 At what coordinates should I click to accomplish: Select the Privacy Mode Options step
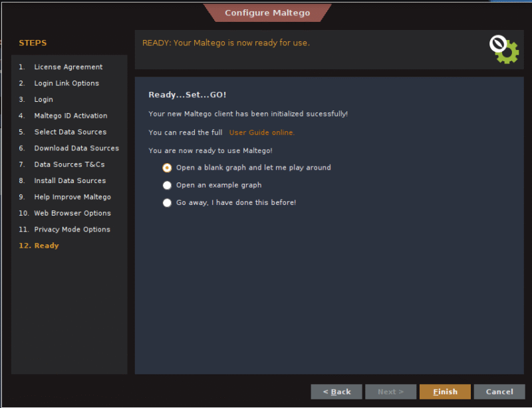(x=72, y=230)
